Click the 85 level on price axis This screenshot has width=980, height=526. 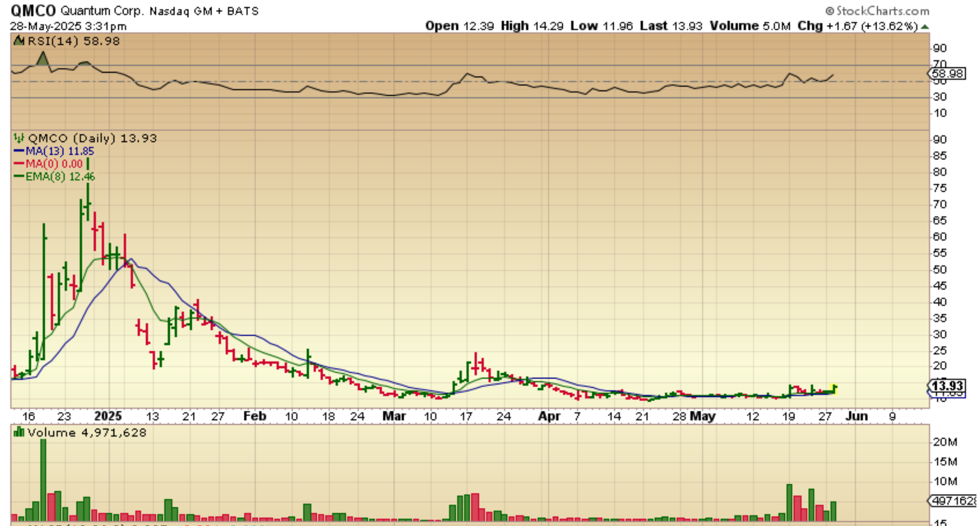tap(940, 156)
